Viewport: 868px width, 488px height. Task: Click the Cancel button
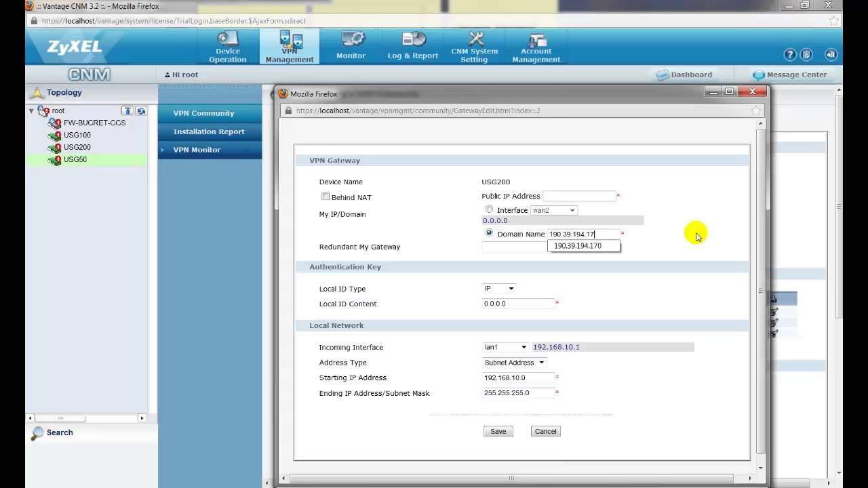546,432
